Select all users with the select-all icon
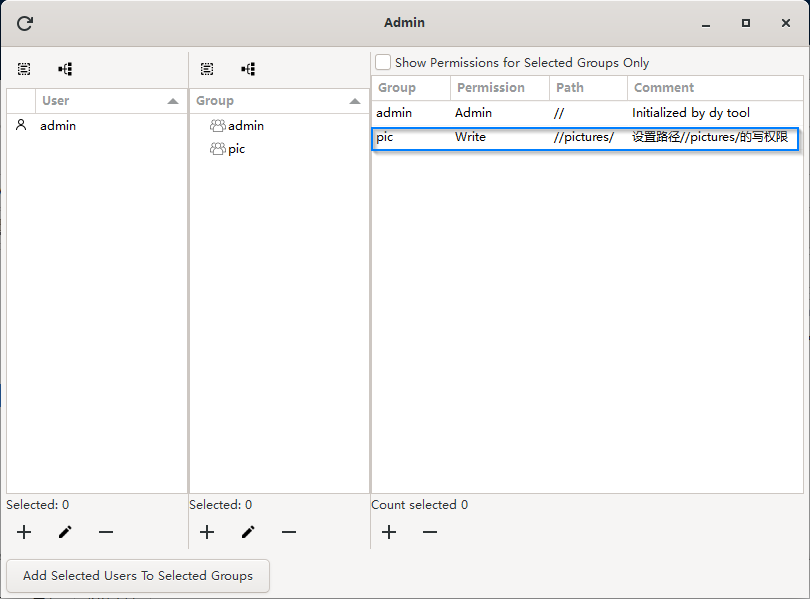Image resolution: width=810 pixels, height=599 pixels. [x=24, y=69]
